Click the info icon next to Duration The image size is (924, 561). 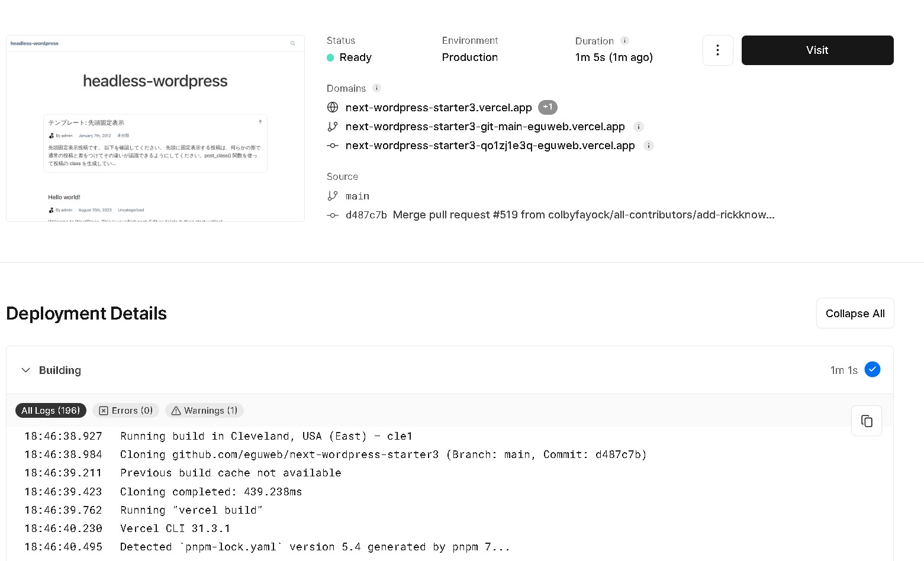pos(624,40)
